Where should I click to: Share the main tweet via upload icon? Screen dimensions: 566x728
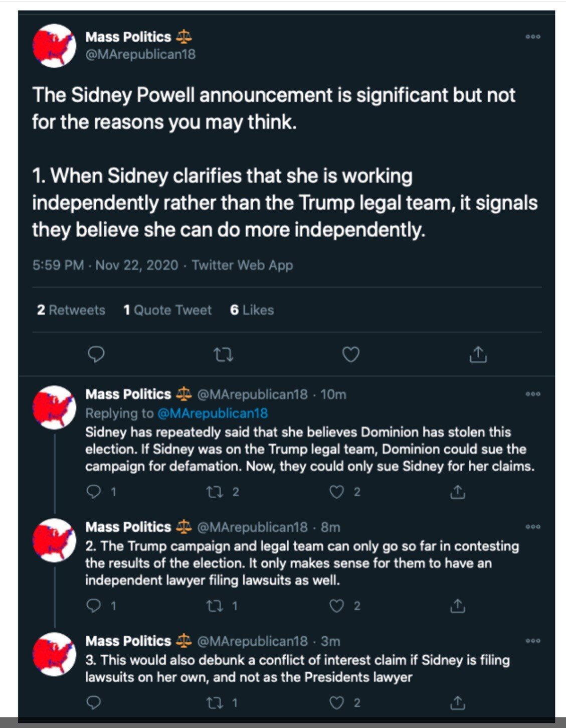[x=478, y=355]
